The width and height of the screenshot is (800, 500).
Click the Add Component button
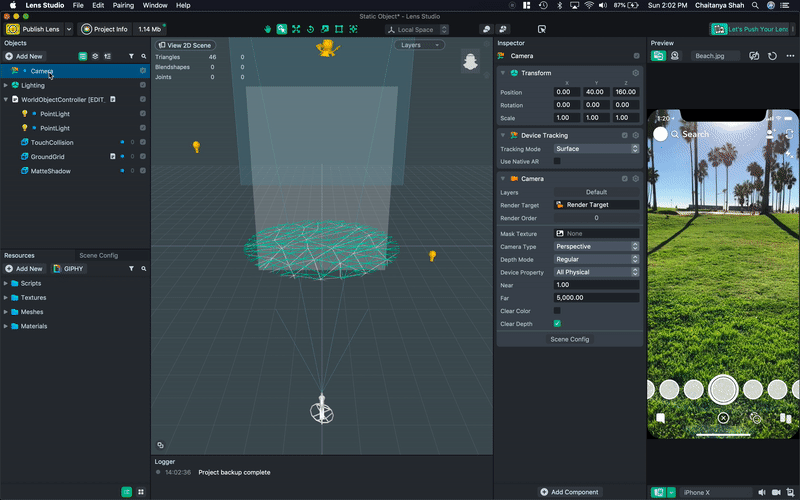[x=570, y=492]
